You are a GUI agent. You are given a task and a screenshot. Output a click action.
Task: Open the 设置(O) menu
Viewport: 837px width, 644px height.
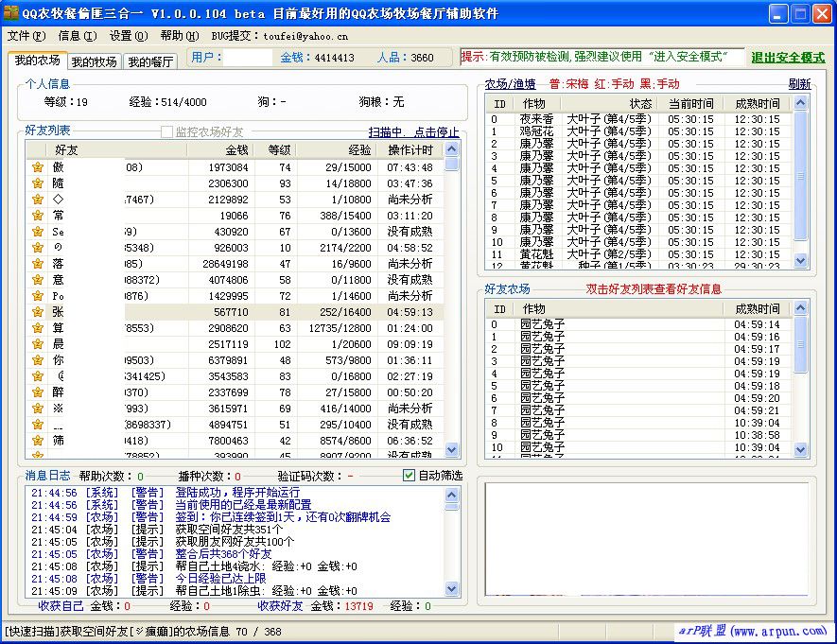tap(129, 36)
